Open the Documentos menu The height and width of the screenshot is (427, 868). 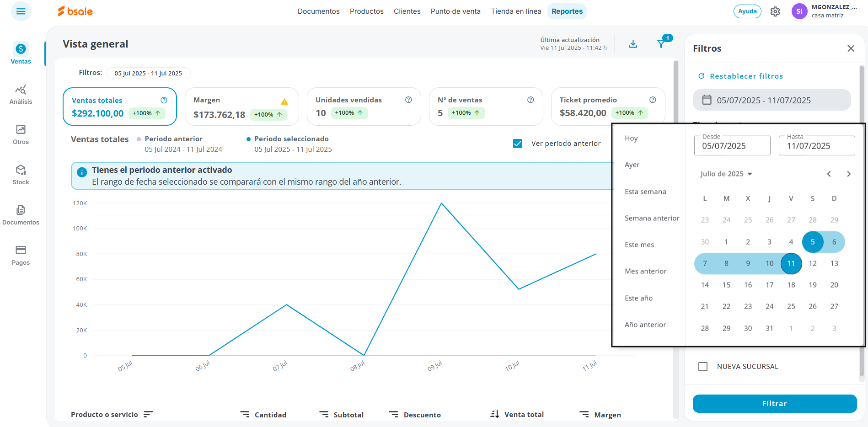(x=319, y=11)
